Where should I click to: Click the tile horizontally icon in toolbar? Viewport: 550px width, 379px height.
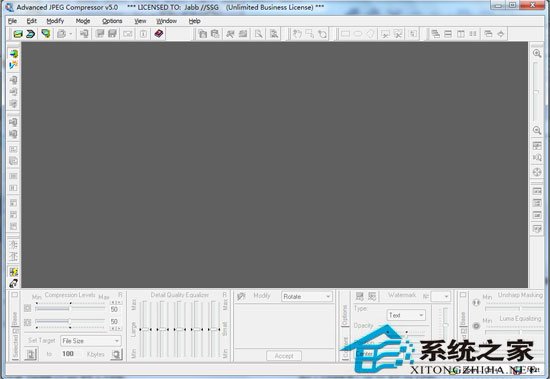[448, 34]
